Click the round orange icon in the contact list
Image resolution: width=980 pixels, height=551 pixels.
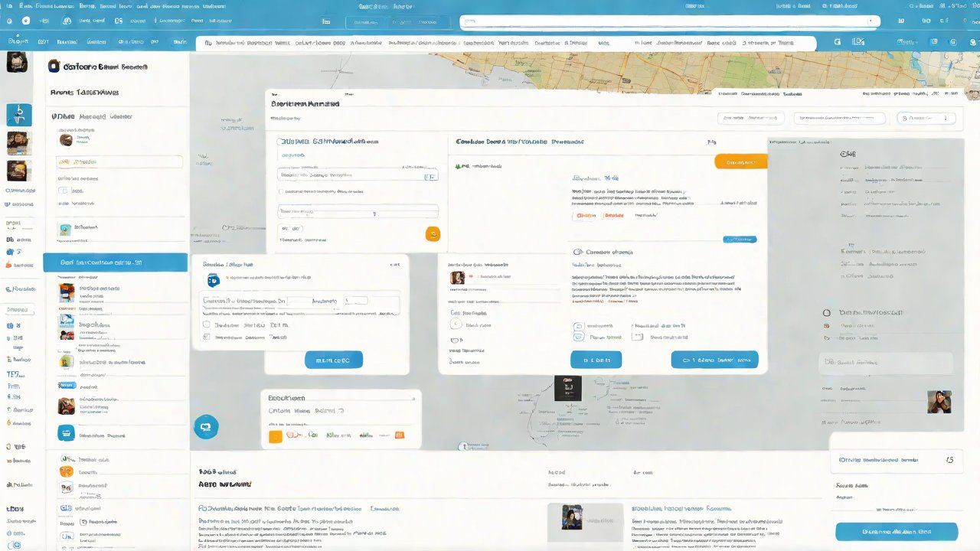point(67,471)
